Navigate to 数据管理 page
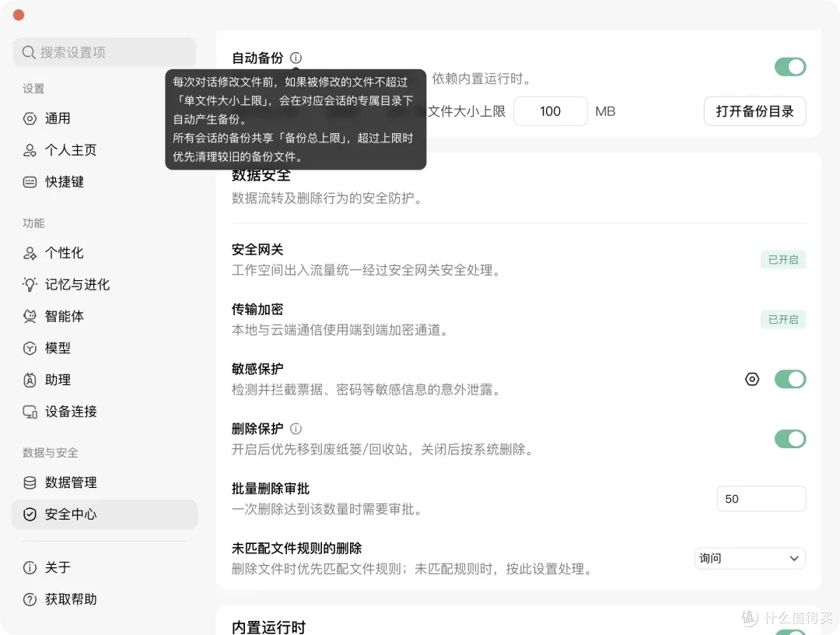Screen dimensions: 840x635 point(105,482)
